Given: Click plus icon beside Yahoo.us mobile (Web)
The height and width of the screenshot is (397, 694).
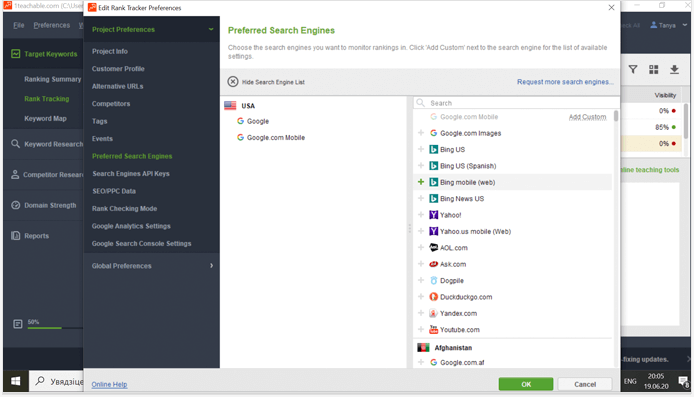Looking at the screenshot, I should 421,231.
